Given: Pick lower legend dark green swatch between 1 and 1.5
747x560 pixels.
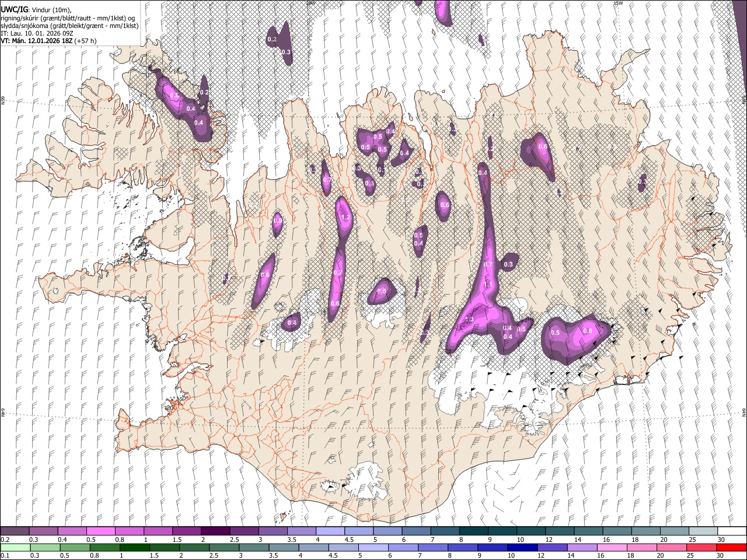Looking at the screenshot, I should pos(135,547).
